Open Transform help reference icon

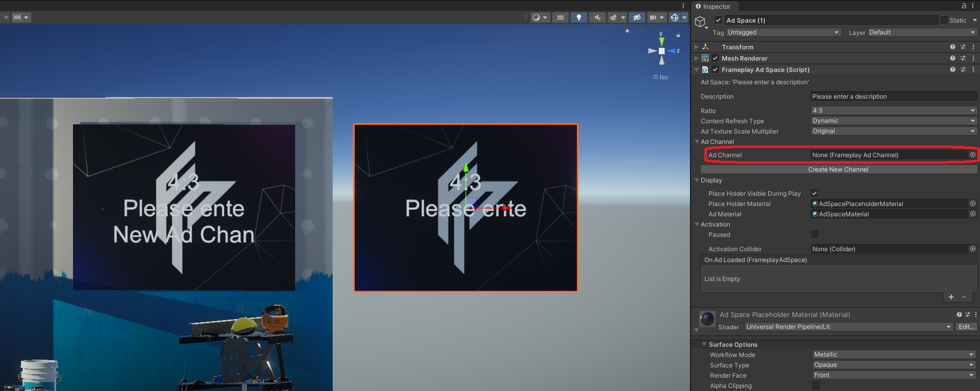point(953,47)
